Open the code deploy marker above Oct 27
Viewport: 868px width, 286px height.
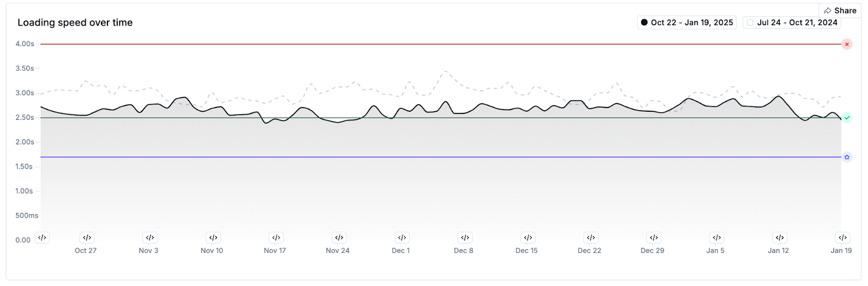pos(87,238)
